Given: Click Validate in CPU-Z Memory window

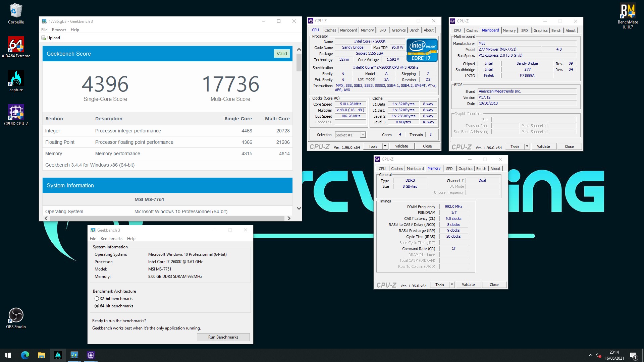Looking at the screenshot, I should click(x=468, y=285).
